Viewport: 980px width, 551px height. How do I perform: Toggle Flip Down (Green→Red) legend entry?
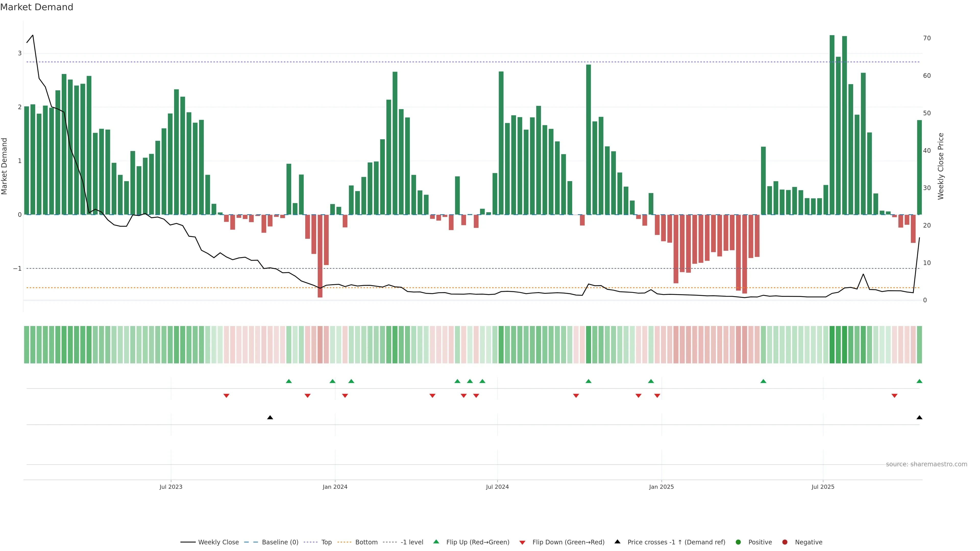tap(568, 542)
